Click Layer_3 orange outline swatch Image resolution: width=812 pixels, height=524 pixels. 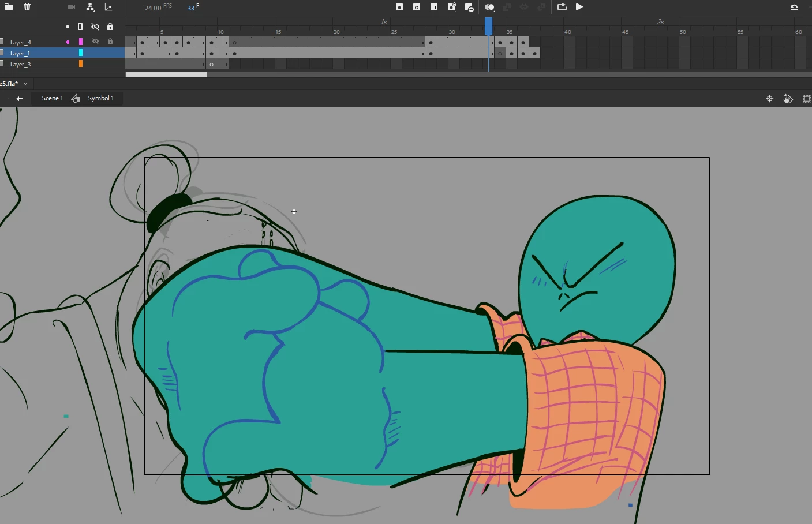pyautogui.click(x=81, y=63)
